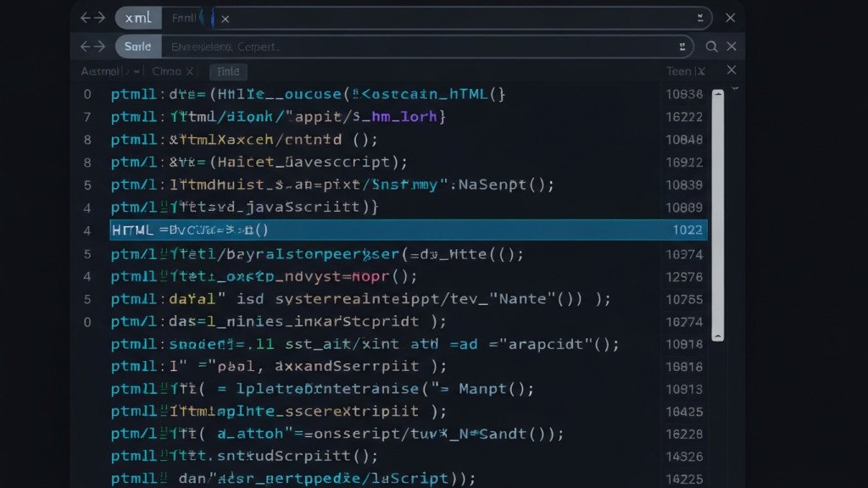This screenshot has height=488, width=868.
Task: Click the value 14326 in right column
Action: coord(684,457)
